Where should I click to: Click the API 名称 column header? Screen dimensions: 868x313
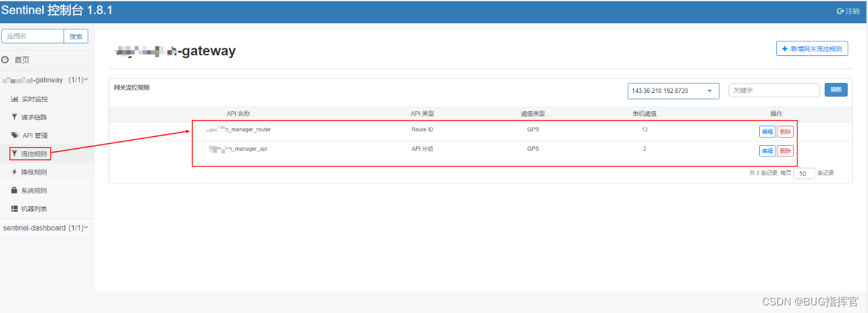click(x=238, y=114)
